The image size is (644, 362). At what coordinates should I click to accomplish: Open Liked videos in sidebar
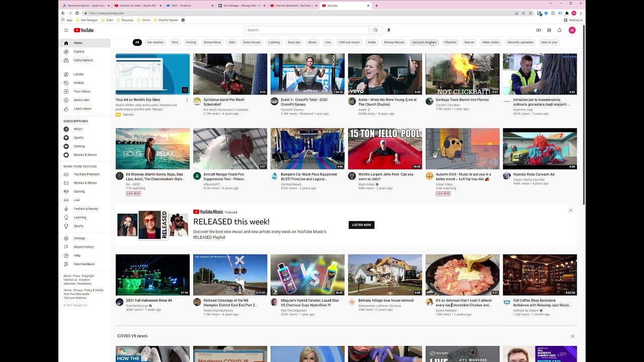click(85, 109)
